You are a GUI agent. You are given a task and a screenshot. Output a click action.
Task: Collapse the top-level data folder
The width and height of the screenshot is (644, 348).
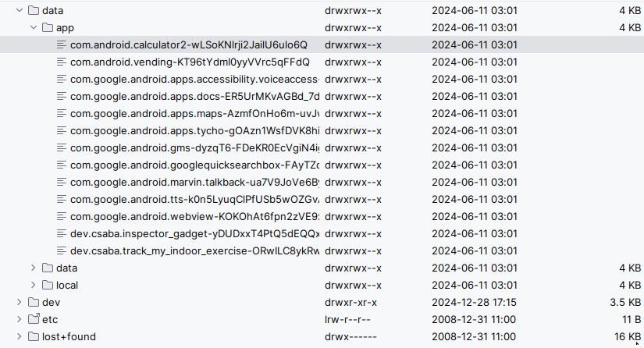20,10
